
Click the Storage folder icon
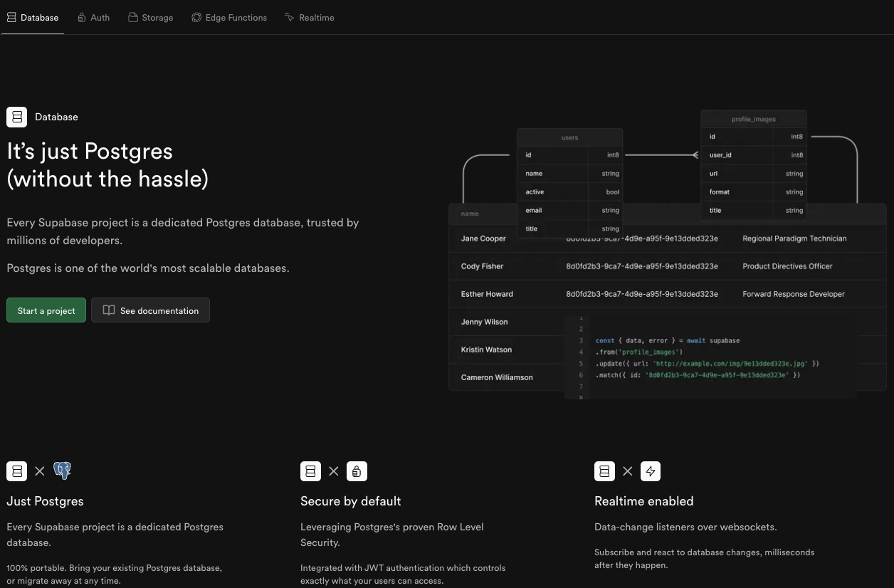pyautogui.click(x=133, y=17)
